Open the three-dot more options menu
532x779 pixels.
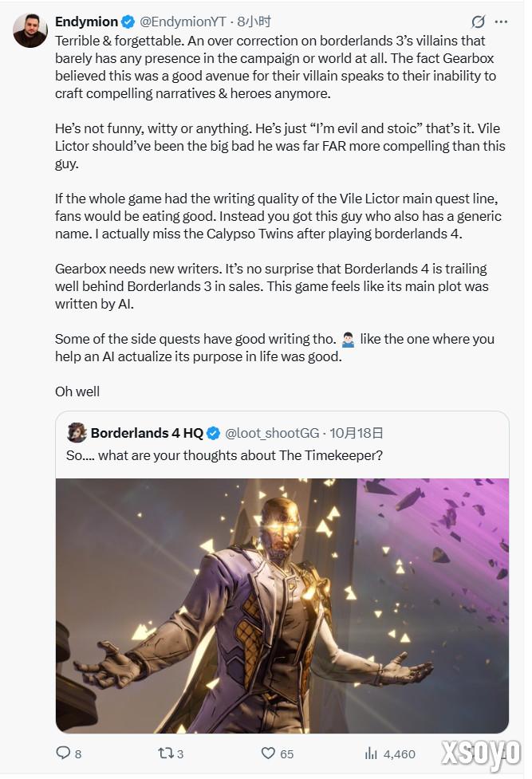point(501,22)
